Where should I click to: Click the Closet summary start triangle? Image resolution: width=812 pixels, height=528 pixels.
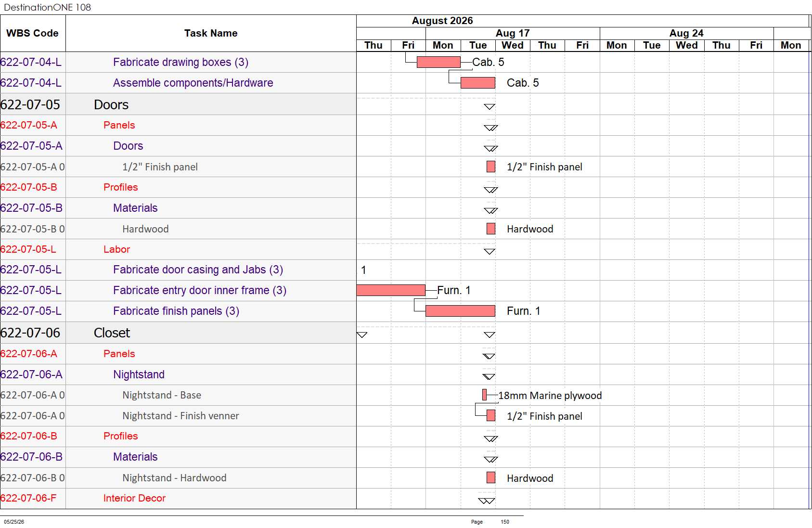[362, 335]
